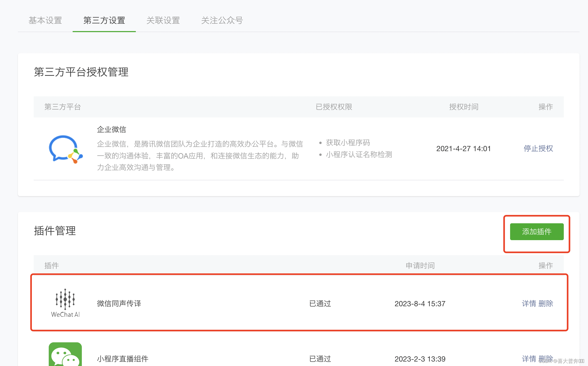Image resolution: width=588 pixels, height=366 pixels.
Task: Click the 企业微信 chat bubble logo
Action: coord(66,149)
